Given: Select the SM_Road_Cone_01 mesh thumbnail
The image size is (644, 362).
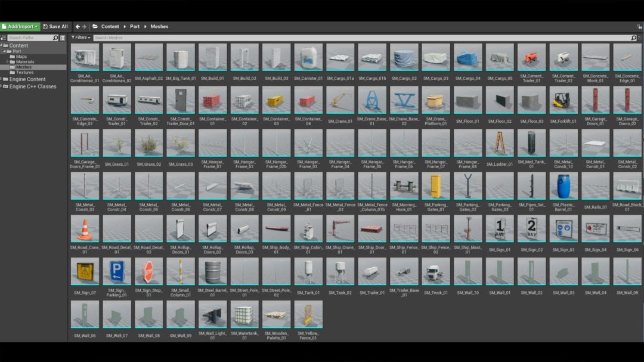Looking at the screenshot, I should click(x=85, y=228).
